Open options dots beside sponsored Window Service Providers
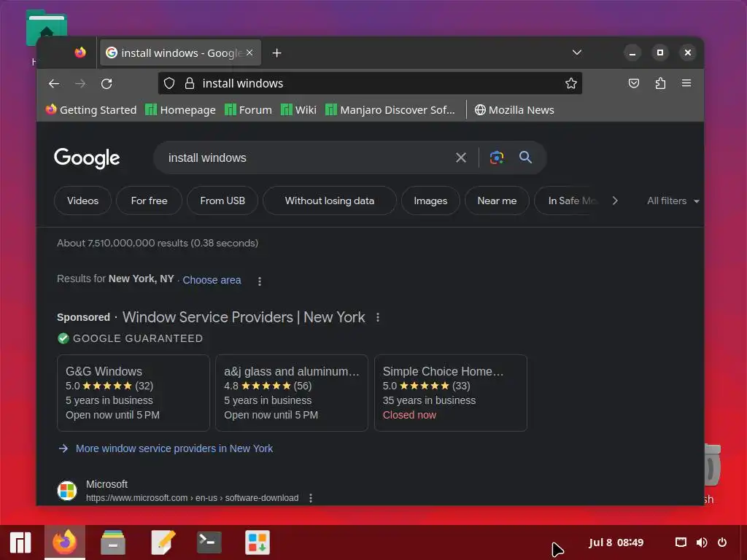This screenshot has height=560, width=747. click(x=378, y=317)
